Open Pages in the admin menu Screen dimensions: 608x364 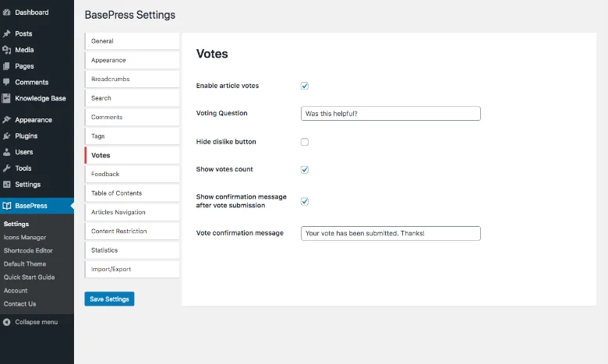tap(24, 66)
